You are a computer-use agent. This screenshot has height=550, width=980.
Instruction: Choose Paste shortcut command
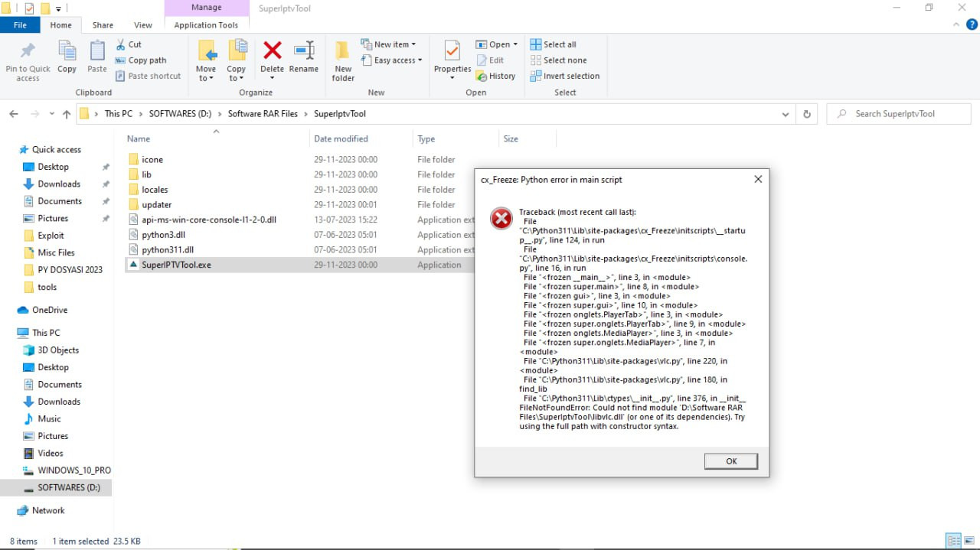pyautogui.click(x=148, y=76)
